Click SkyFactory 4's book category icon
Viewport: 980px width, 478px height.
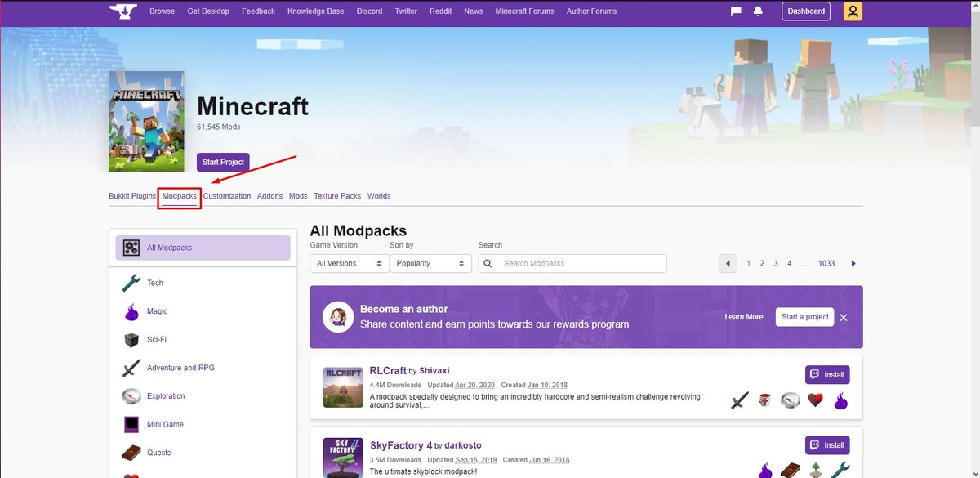pyautogui.click(x=790, y=471)
